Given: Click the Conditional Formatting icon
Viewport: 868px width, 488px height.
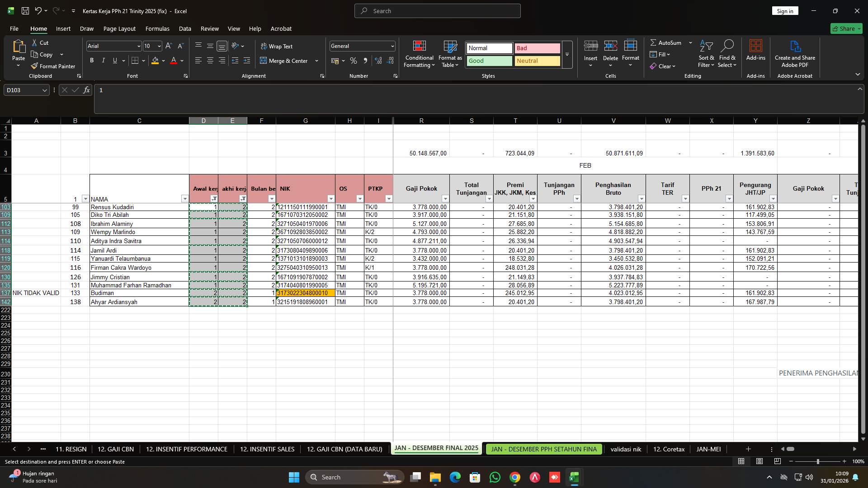Looking at the screenshot, I should [x=419, y=46].
